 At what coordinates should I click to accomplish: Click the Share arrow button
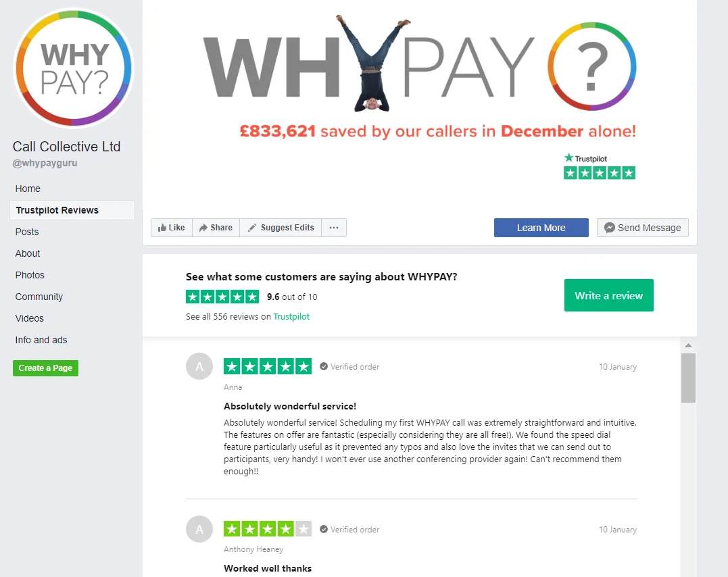point(216,228)
